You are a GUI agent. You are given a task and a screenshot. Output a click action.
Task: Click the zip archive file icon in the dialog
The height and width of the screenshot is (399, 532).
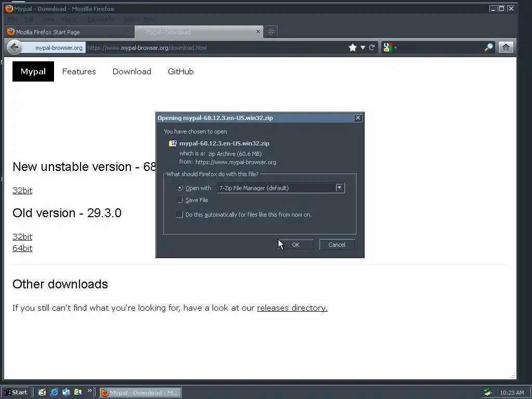pos(172,143)
